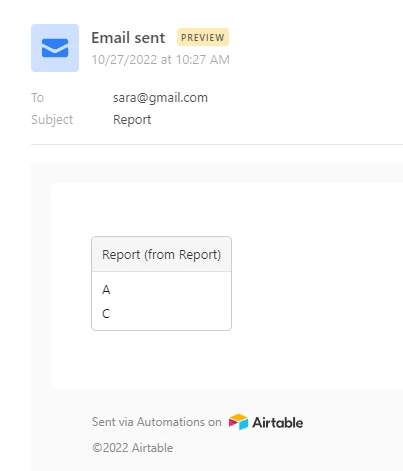
Task: Open the Airtable wordmark link
Action: coord(278,423)
